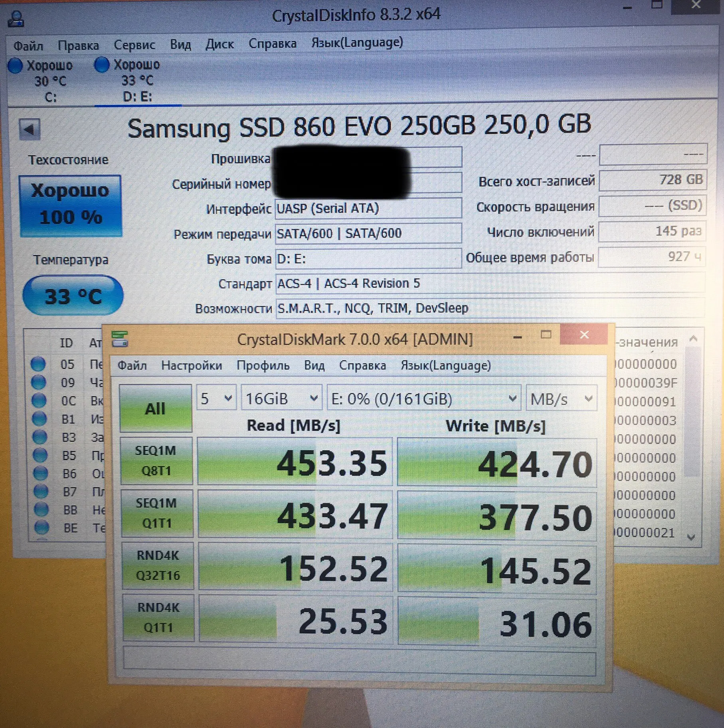724x728 pixels.
Task: Click the Возможности field with S.M.A.R.T., NCQ
Action: (x=491, y=308)
